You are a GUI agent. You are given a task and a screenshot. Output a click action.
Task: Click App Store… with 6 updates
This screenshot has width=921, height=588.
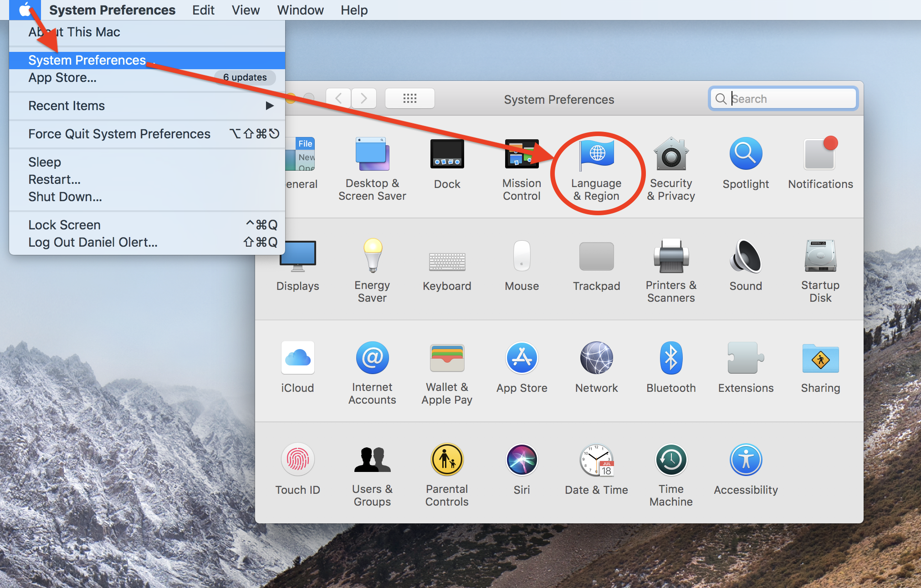[62, 78]
